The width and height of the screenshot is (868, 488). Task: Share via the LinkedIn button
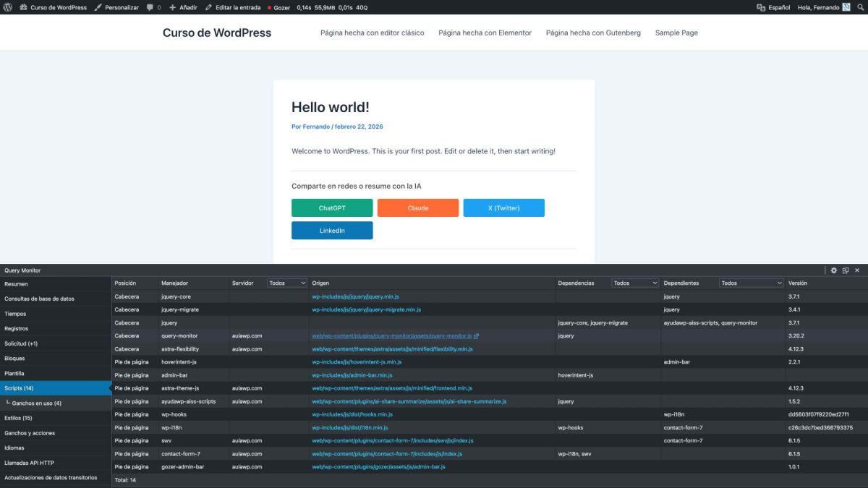point(332,231)
